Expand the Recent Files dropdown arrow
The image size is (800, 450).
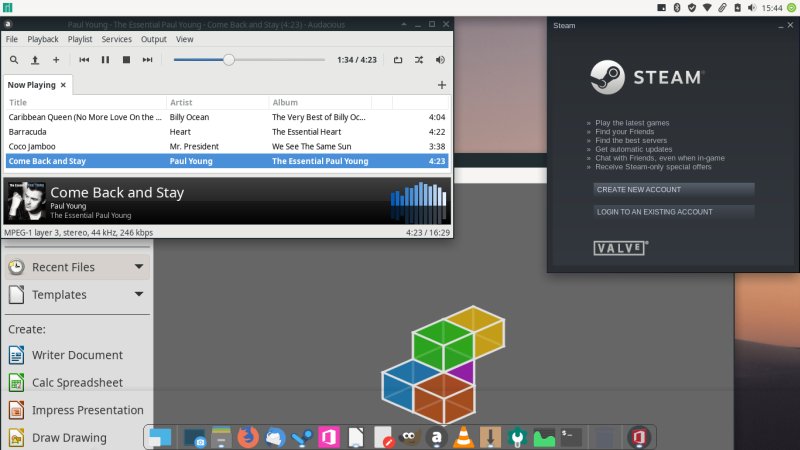(138, 267)
